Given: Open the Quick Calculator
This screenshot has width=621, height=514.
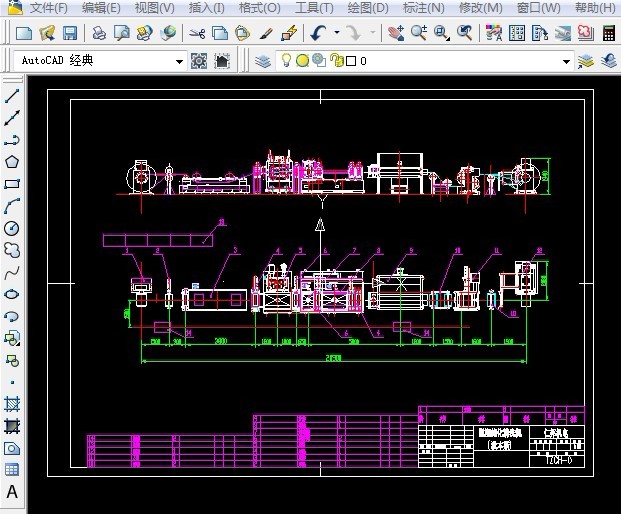Looking at the screenshot, I should (609, 32).
